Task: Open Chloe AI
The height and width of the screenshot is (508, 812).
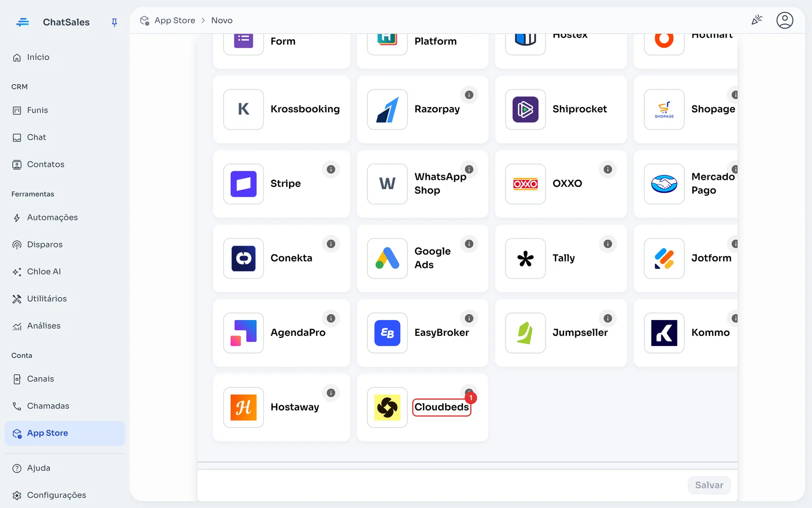Action: 64,272
